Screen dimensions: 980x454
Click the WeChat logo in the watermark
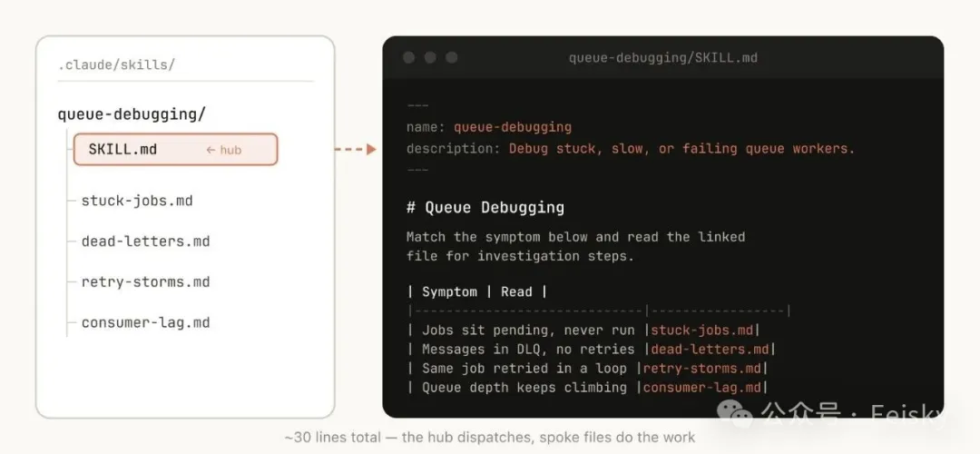coord(740,415)
